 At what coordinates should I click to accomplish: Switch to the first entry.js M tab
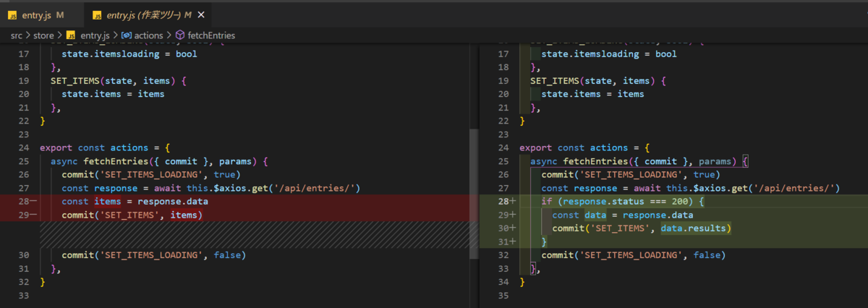point(41,14)
